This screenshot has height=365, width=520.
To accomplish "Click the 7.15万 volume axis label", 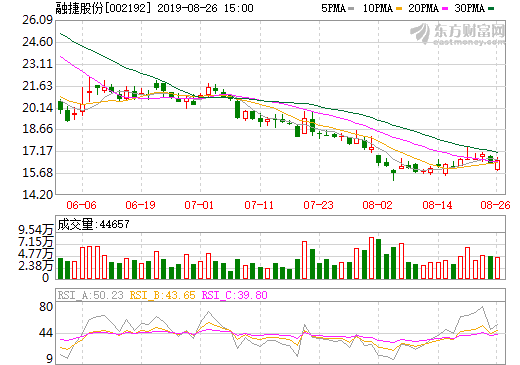I will pyautogui.click(x=36, y=242).
